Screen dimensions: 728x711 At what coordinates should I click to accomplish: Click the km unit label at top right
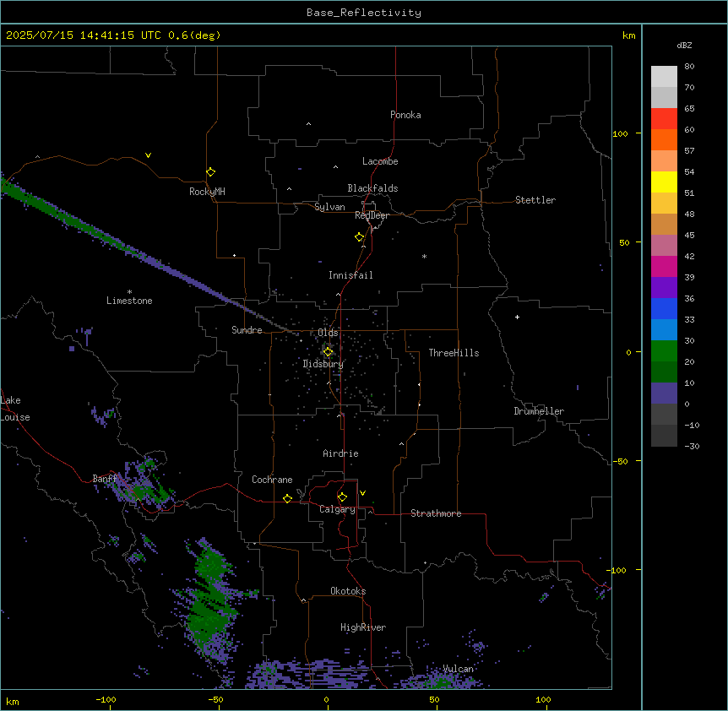click(x=629, y=35)
